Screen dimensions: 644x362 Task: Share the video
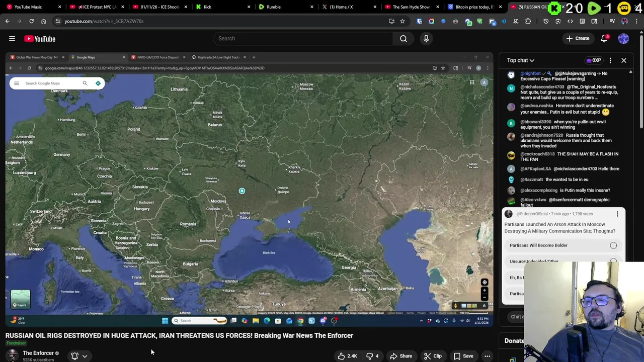pyautogui.click(x=401, y=356)
